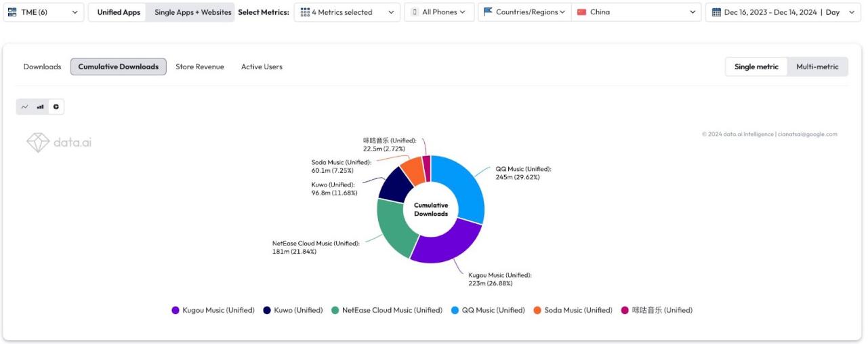868x344 pixels.
Task: Select the Cumulative Downloads tab
Action: [x=119, y=66]
